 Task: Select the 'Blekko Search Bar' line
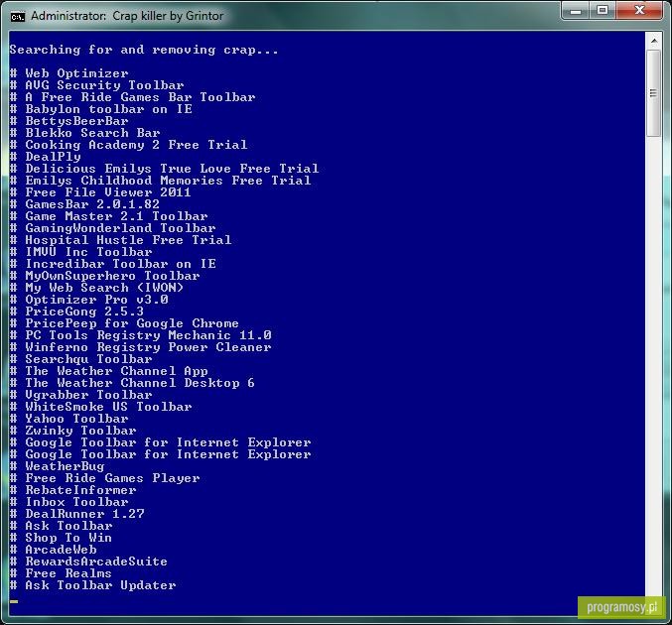click(84, 133)
